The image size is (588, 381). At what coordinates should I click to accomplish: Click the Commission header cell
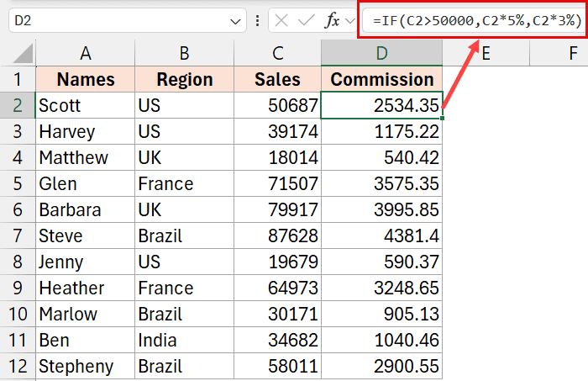coord(381,80)
